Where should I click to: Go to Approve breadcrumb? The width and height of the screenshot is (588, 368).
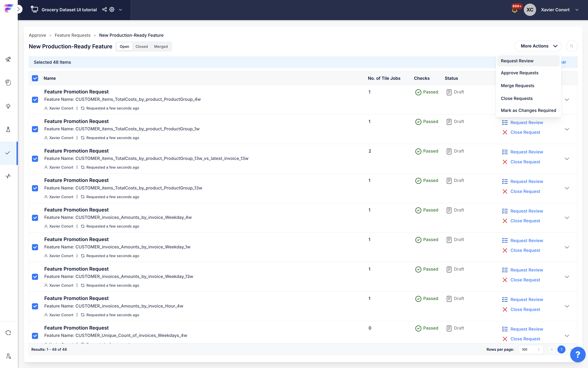[x=37, y=35]
